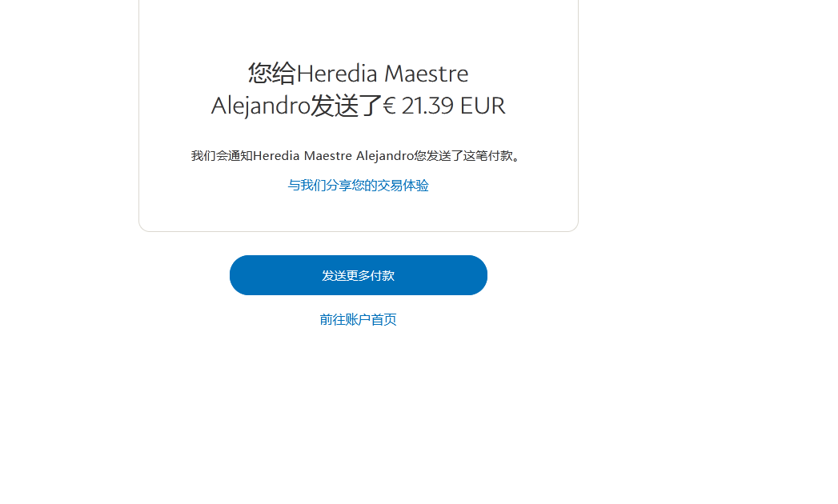Viewport: 838px width, 504px height.
Task: Click the € 21.39 EUR amount text
Action: (444, 106)
